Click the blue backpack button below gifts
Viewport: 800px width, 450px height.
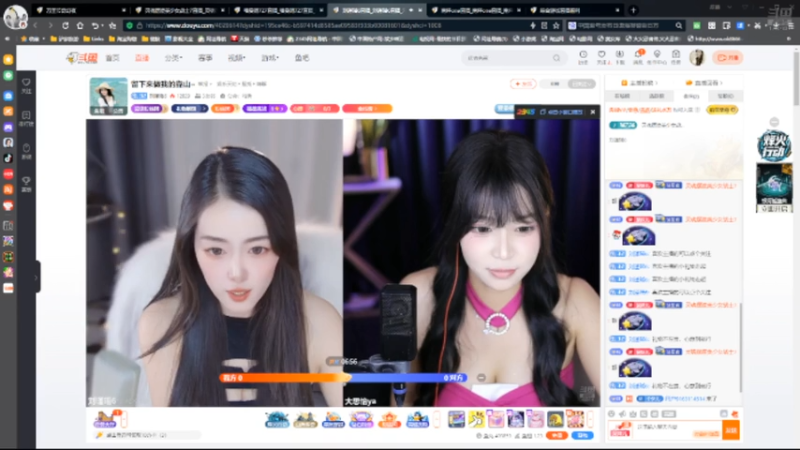(x=582, y=436)
